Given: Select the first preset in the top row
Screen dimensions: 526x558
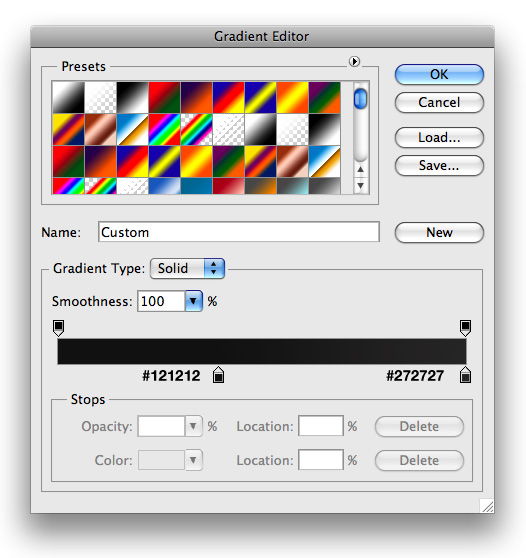Looking at the screenshot, I should (x=68, y=98).
